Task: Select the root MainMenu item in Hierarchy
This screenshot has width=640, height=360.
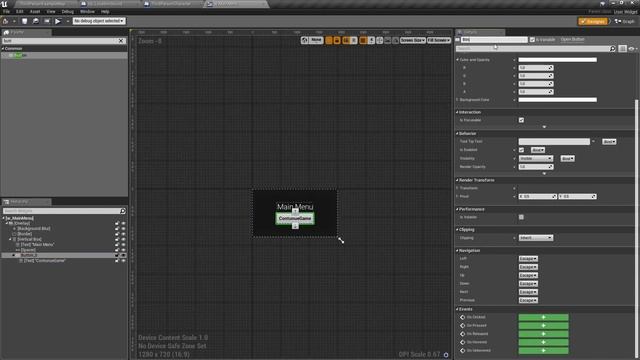Action: click(x=20, y=218)
